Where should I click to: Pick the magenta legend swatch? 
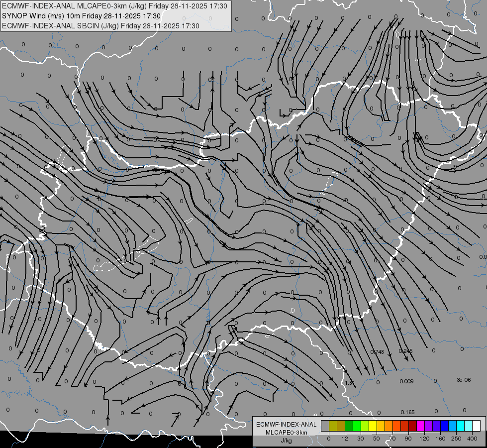[x=420, y=426]
